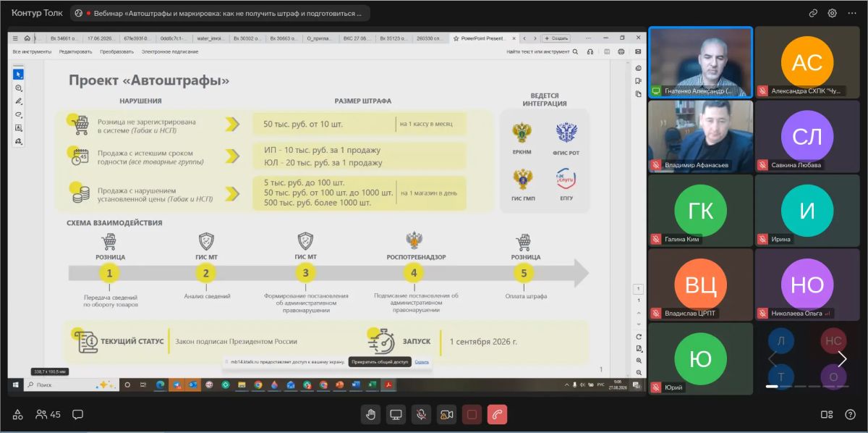Open PDF viewer home icon

pyautogui.click(x=27, y=38)
